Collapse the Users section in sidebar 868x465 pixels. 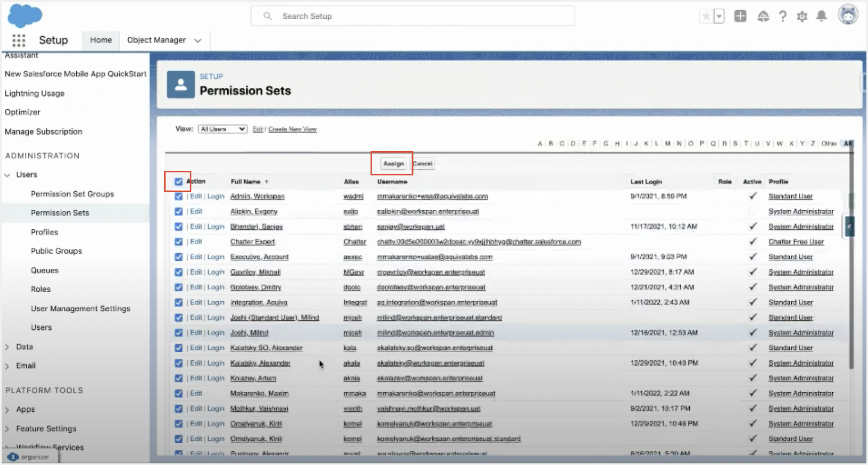[x=7, y=175]
